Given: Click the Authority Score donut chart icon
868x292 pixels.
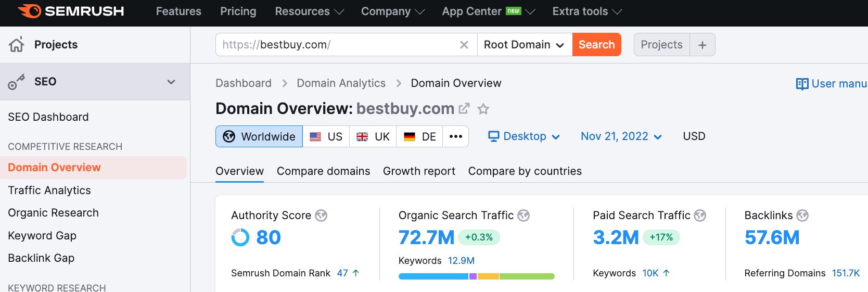Looking at the screenshot, I should (x=240, y=237).
